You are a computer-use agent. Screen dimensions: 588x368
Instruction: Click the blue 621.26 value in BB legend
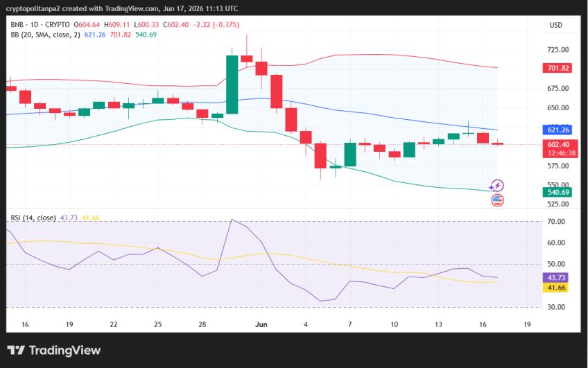coord(95,35)
